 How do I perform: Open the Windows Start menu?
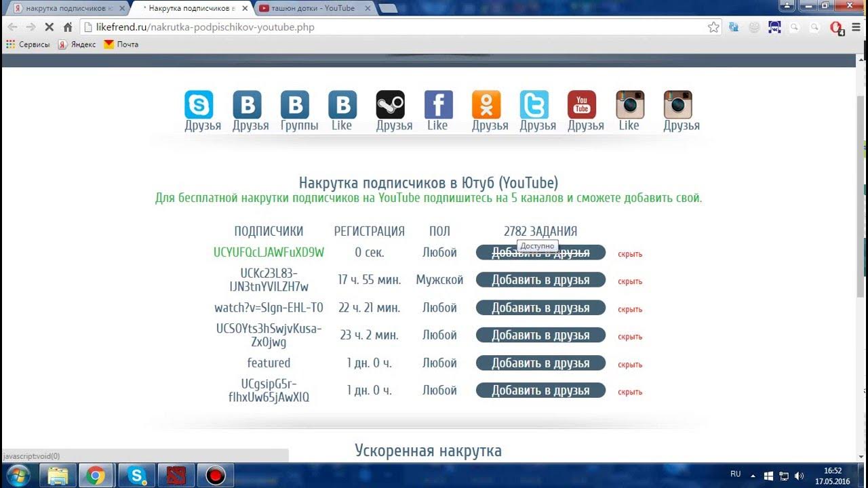[17, 476]
